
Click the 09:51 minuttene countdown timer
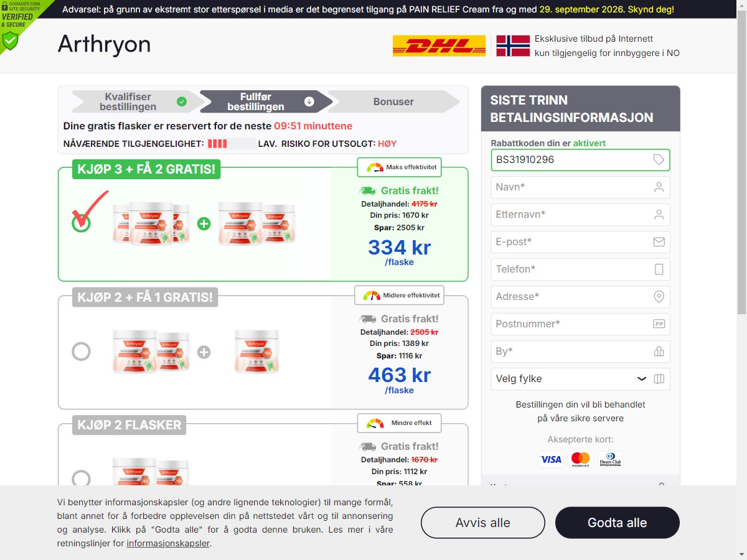[x=313, y=126]
